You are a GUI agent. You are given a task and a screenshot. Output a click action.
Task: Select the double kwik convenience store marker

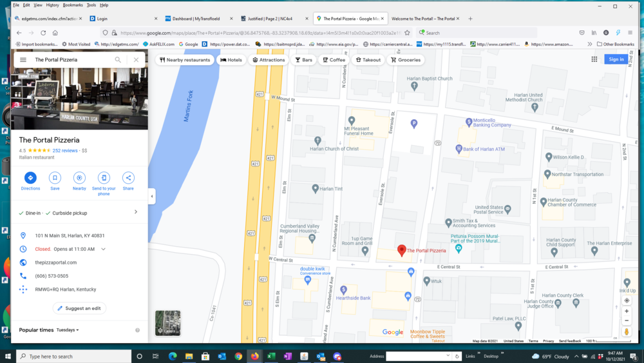pos(308,280)
